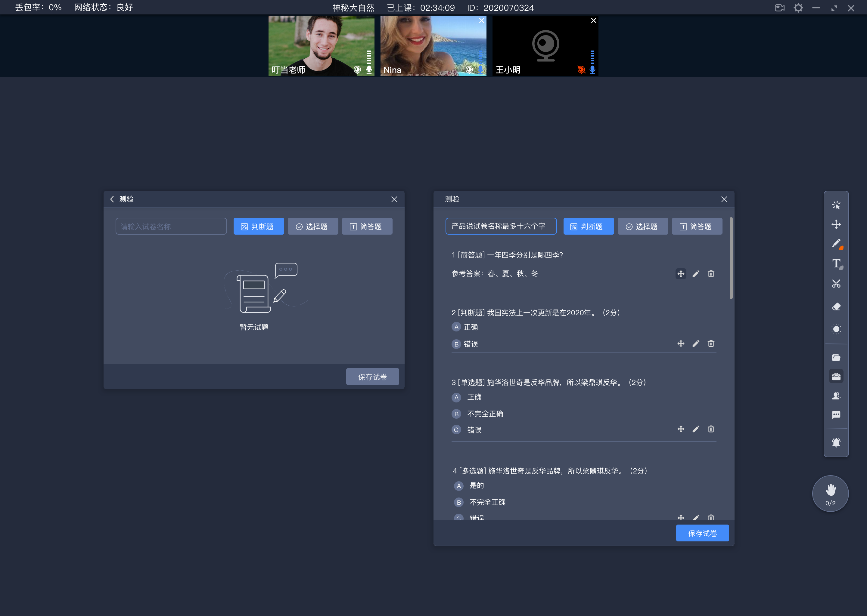Click the raise hand icon button

[x=830, y=493]
